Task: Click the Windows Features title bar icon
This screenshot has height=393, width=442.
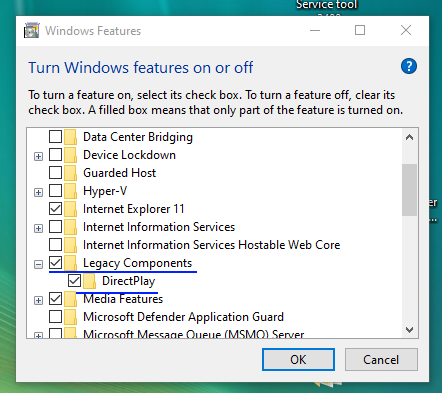Action: pyautogui.click(x=32, y=31)
